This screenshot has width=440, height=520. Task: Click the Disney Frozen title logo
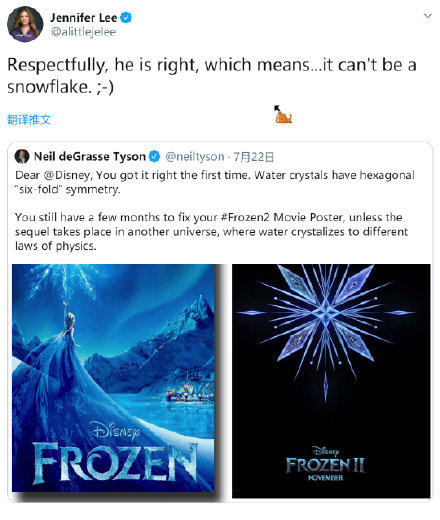[115, 450]
